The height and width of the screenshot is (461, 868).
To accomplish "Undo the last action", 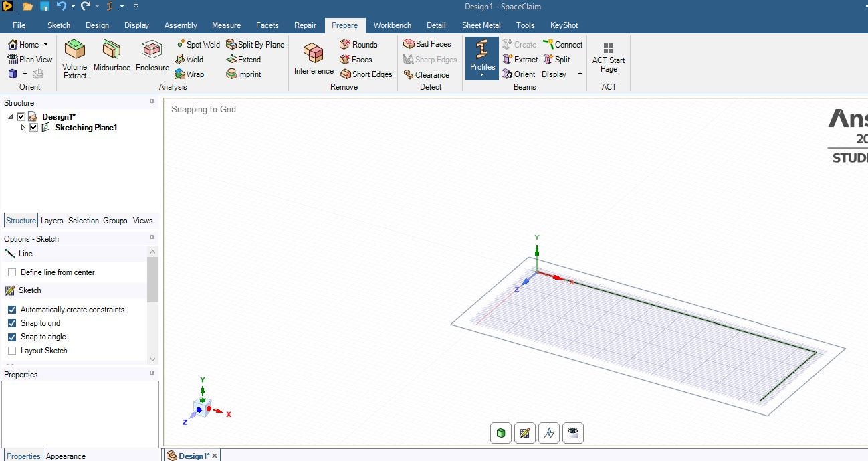I will coord(61,7).
